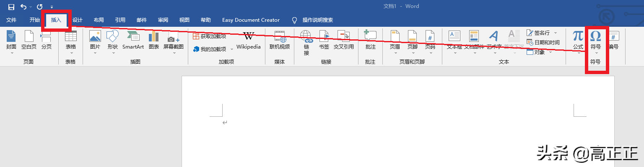This screenshot has width=644, height=167.
Task: Insert a cover page with 封面
Action: [x=11, y=42]
